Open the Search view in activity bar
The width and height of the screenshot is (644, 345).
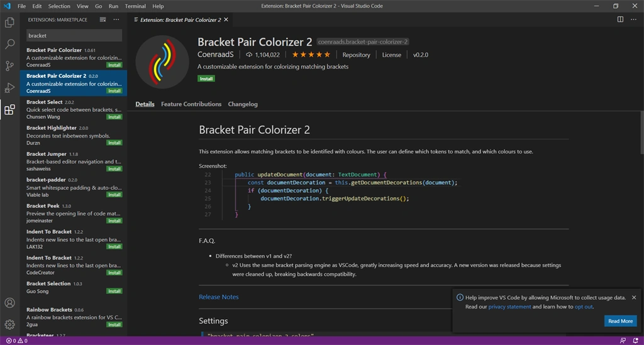tap(9, 44)
